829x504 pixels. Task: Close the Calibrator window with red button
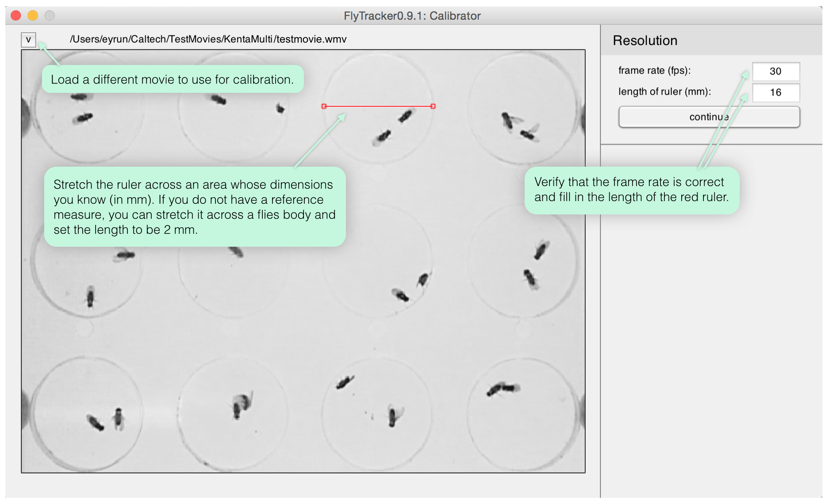[x=16, y=15]
